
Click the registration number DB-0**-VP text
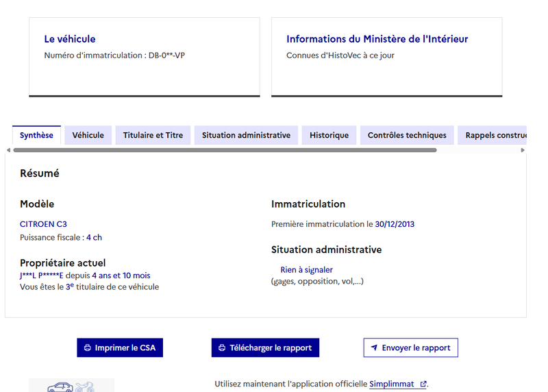[x=166, y=56]
